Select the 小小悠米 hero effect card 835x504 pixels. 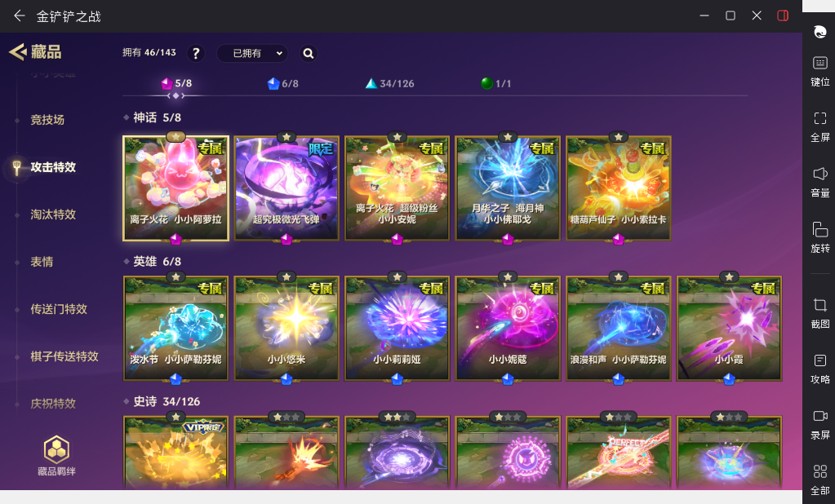pos(286,328)
